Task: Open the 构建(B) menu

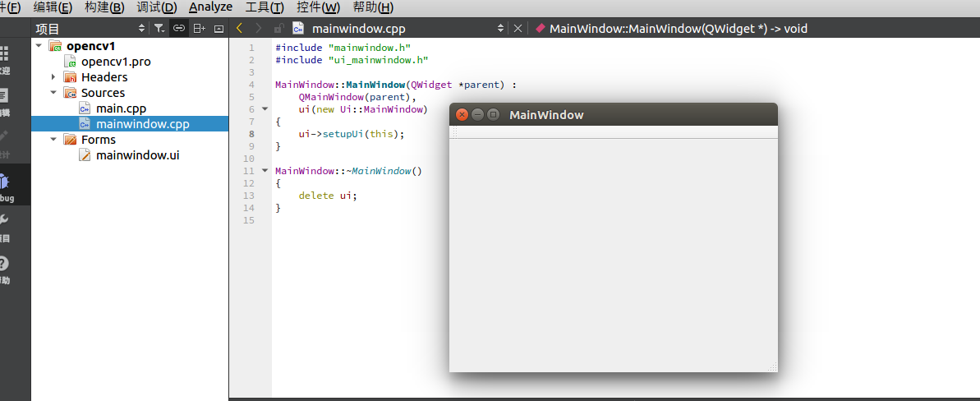Action: (104, 7)
